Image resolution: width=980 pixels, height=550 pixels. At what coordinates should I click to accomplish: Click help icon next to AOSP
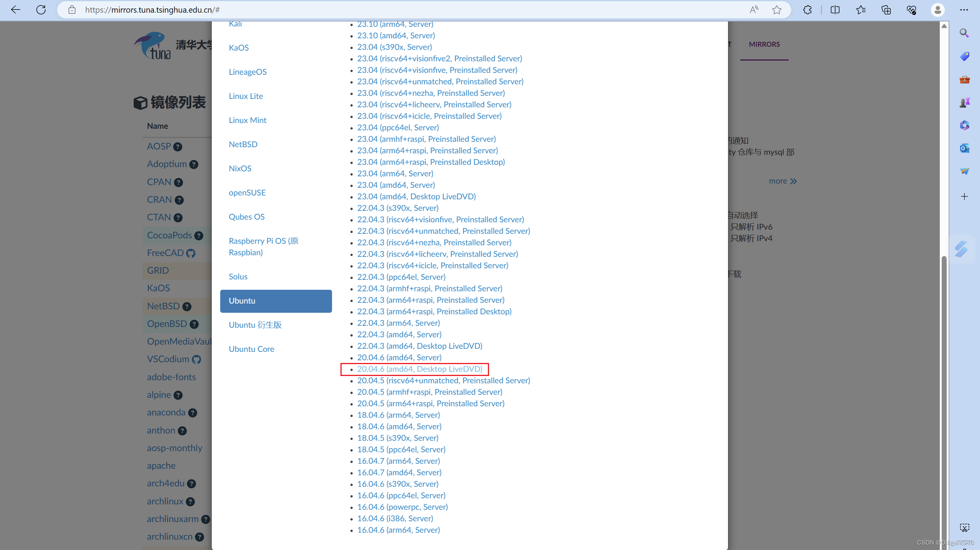[178, 147]
